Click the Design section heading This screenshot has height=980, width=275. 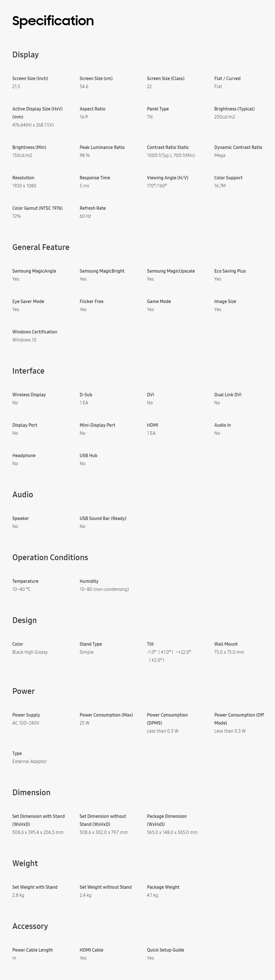click(x=24, y=620)
